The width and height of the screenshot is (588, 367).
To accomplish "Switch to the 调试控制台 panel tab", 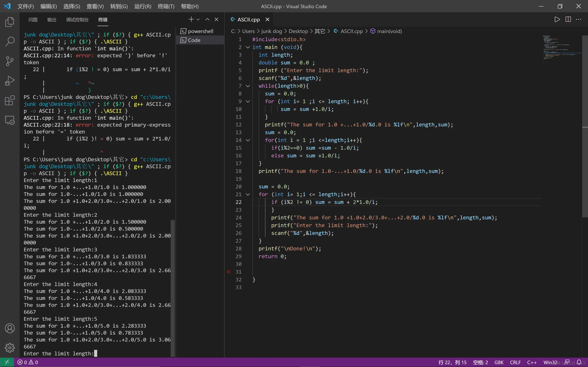I will pos(77,20).
